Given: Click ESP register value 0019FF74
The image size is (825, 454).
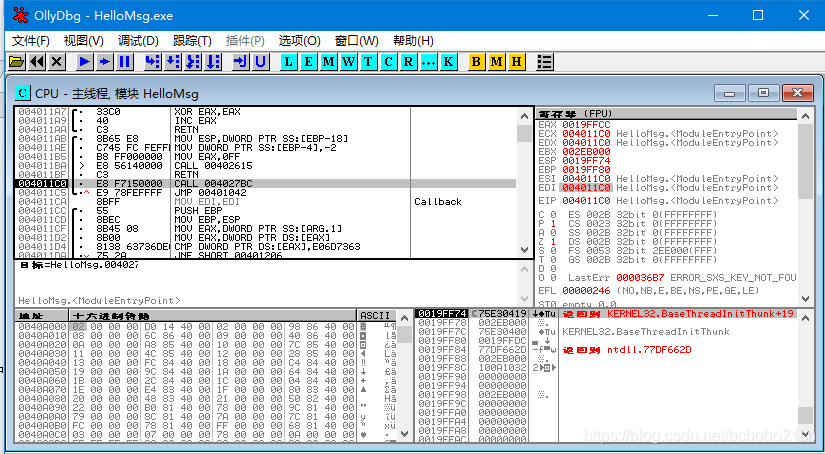Looking at the screenshot, I should [586, 160].
